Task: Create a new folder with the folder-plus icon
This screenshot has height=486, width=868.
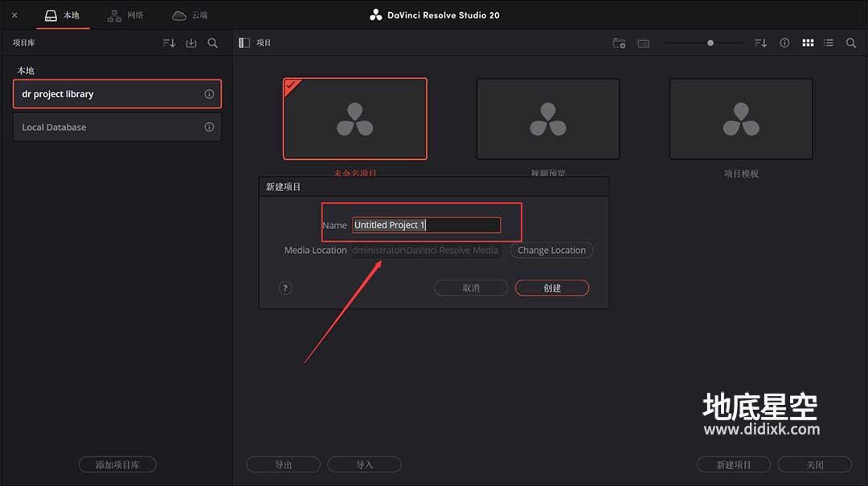Action: coord(620,43)
